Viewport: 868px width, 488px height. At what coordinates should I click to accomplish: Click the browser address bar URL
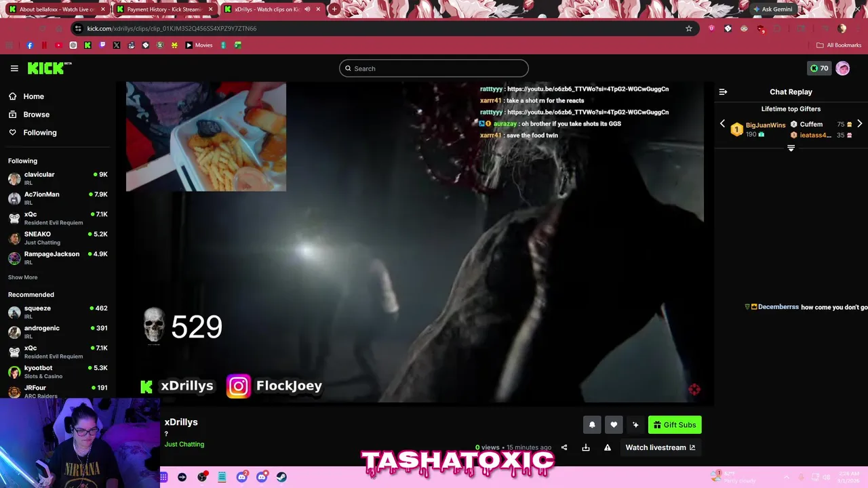(x=172, y=28)
